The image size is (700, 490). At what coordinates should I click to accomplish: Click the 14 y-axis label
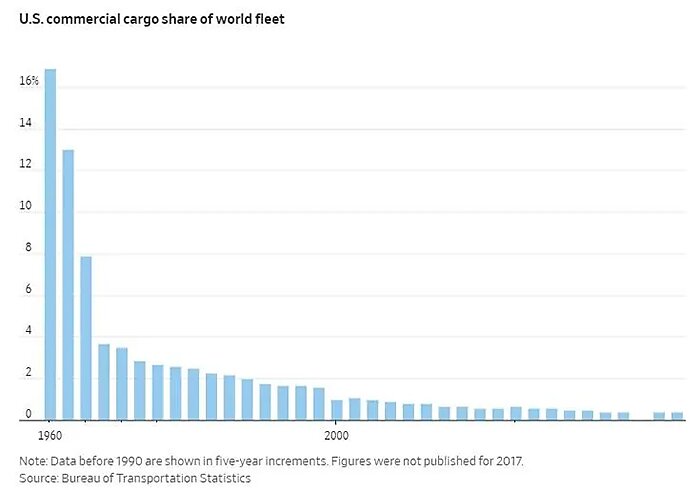[x=25, y=124]
